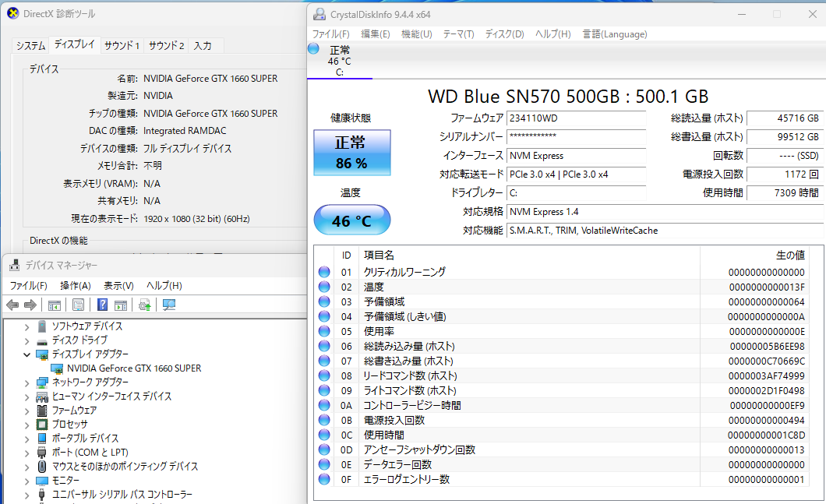Click the network adapter category icon
Screen dimensions: 826x504
[x=42, y=382]
